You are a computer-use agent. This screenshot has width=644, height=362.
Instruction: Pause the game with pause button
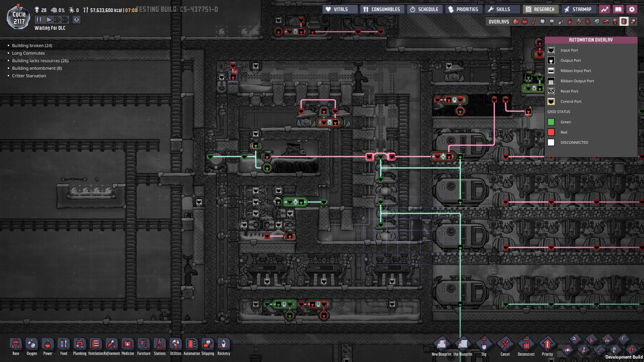39,20
